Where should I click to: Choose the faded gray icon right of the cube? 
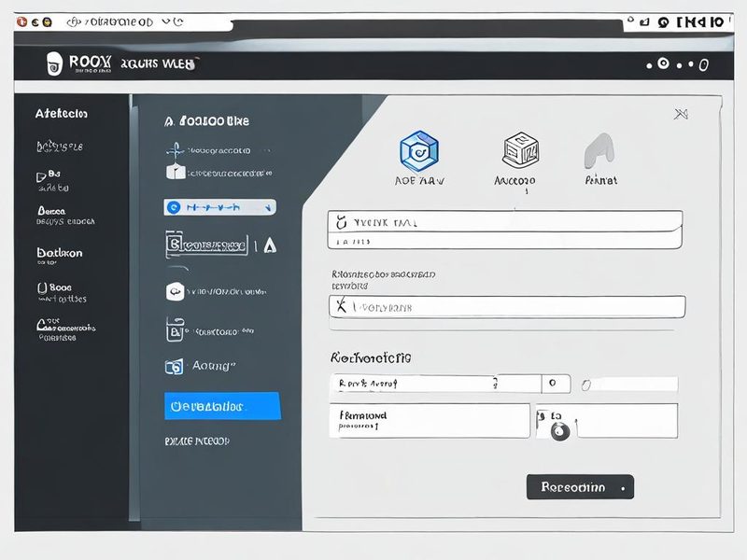tap(599, 150)
